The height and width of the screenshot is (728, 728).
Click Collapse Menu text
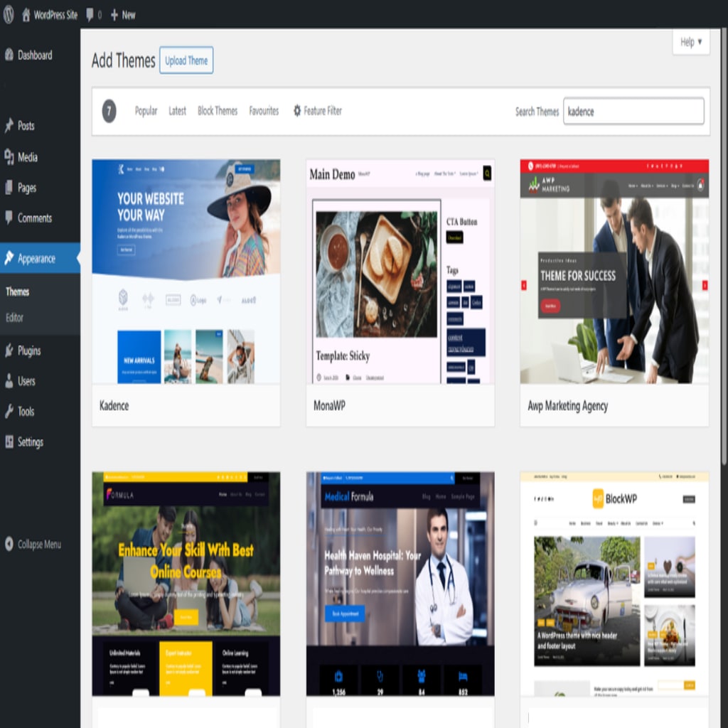coord(40,544)
